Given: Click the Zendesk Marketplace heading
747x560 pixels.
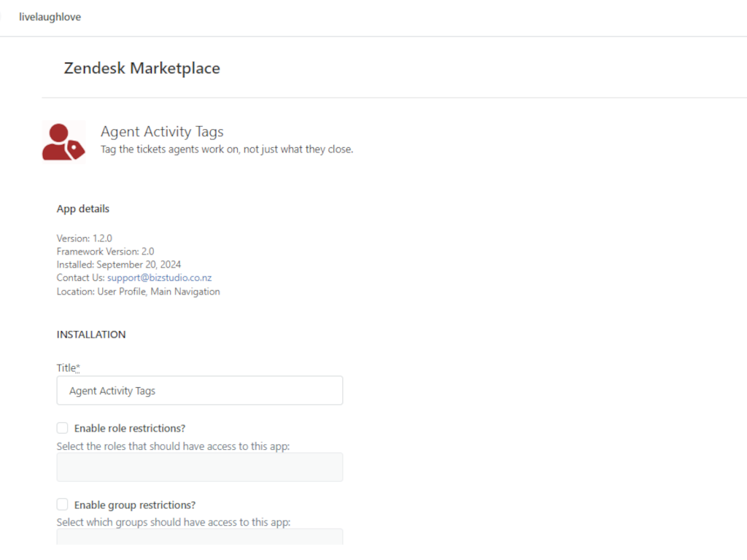Looking at the screenshot, I should [x=142, y=69].
